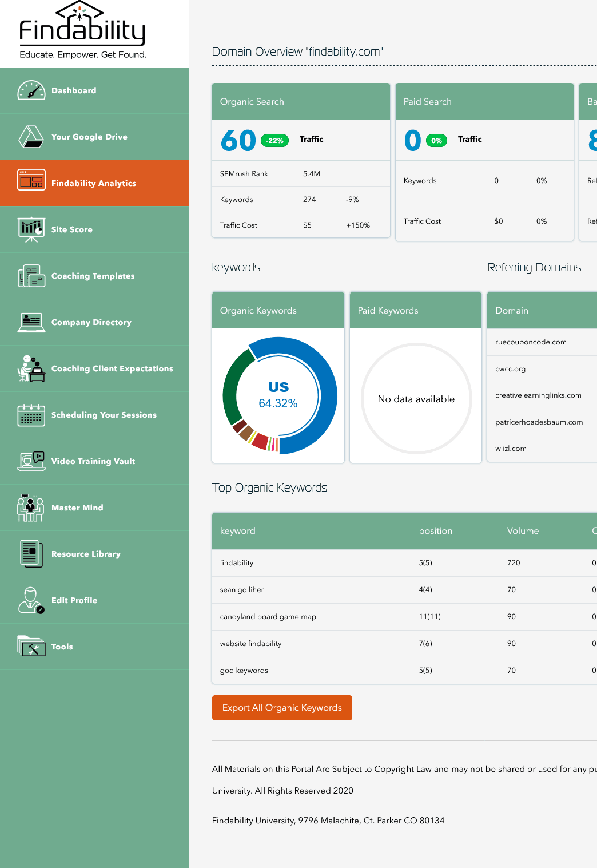The width and height of the screenshot is (597, 868).
Task: Click the Coaching Client Expectations icon
Action: click(x=31, y=368)
